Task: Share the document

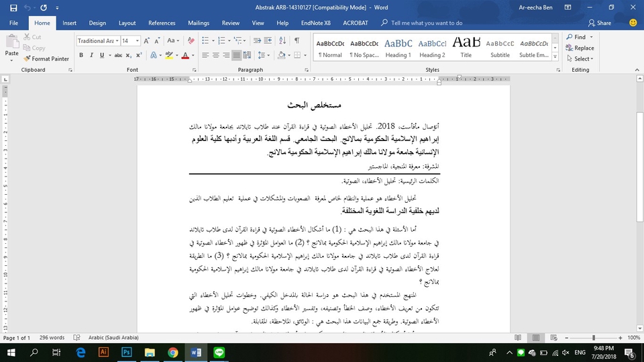Action: point(600,23)
